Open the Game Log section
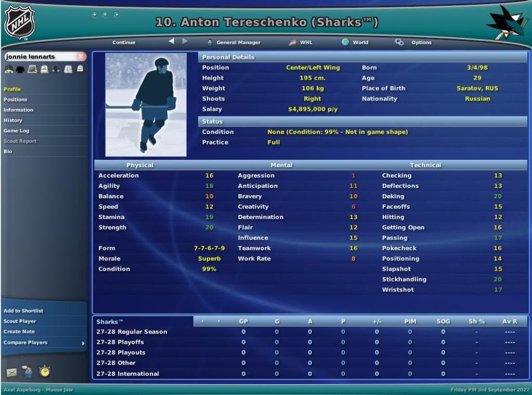This screenshot has height=395, width=532. [x=16, y=131]
